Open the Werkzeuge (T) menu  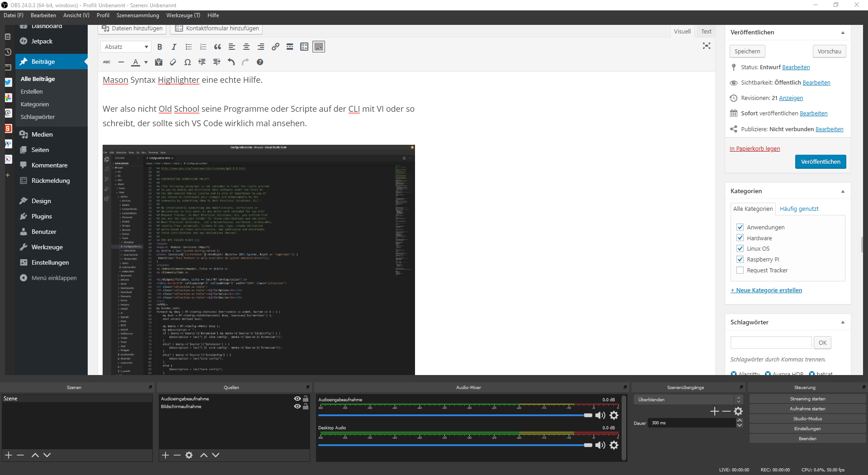183,15
